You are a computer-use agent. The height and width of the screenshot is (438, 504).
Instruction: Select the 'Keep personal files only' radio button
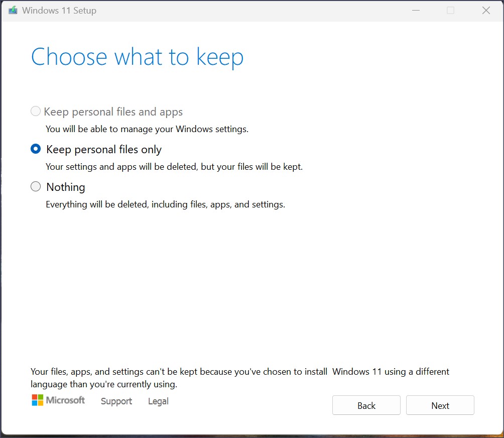(x=36, y=149)
